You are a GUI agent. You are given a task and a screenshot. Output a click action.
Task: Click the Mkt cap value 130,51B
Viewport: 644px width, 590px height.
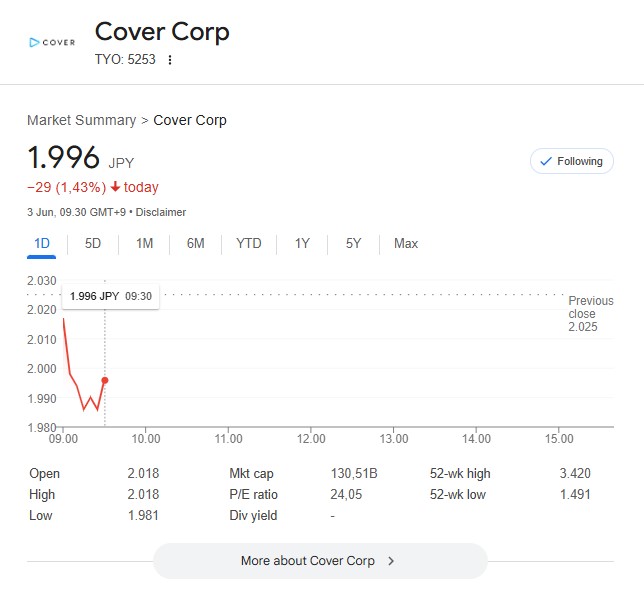click(354, 473)
